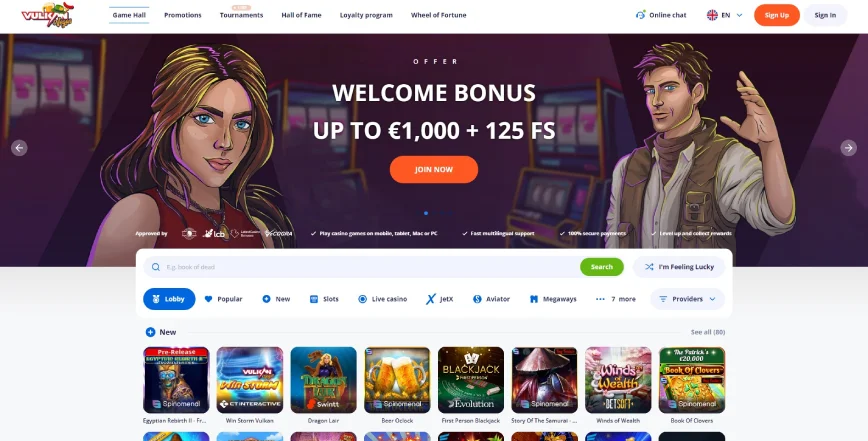Focus the game search input field
Screen dimensions: 868x441
point(365,267)
